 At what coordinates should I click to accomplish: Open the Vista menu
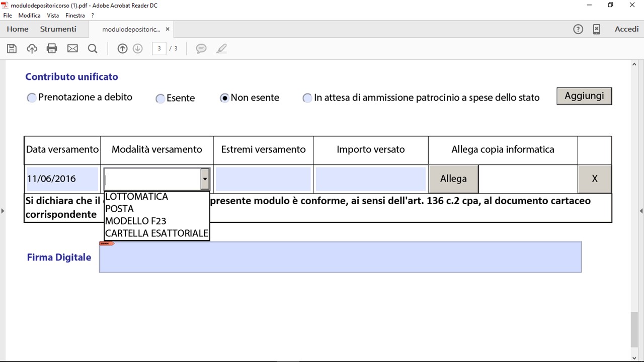[x=53, y=16]
